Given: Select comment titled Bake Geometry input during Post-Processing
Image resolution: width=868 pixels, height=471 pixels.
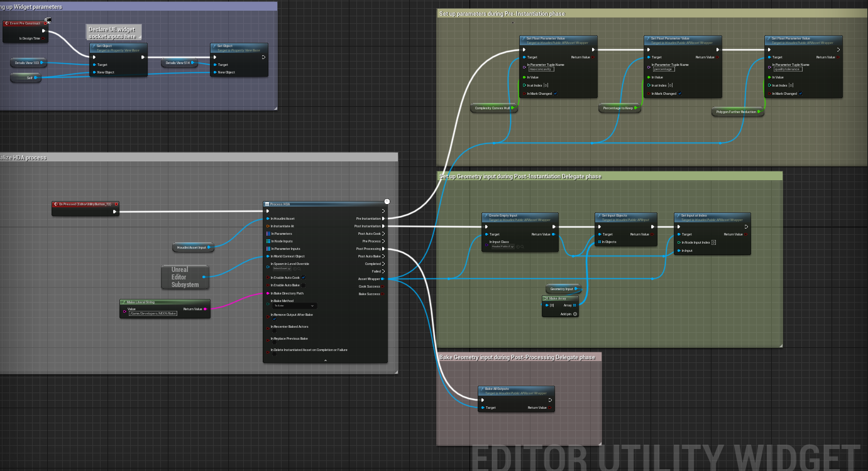Looking at the screenshot, I should pos(517,357).
